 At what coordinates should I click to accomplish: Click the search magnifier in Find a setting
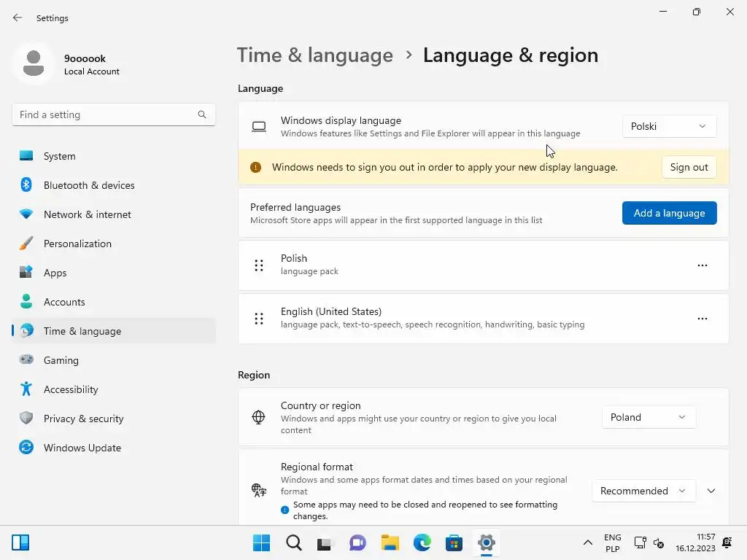(x=202, y=114)
